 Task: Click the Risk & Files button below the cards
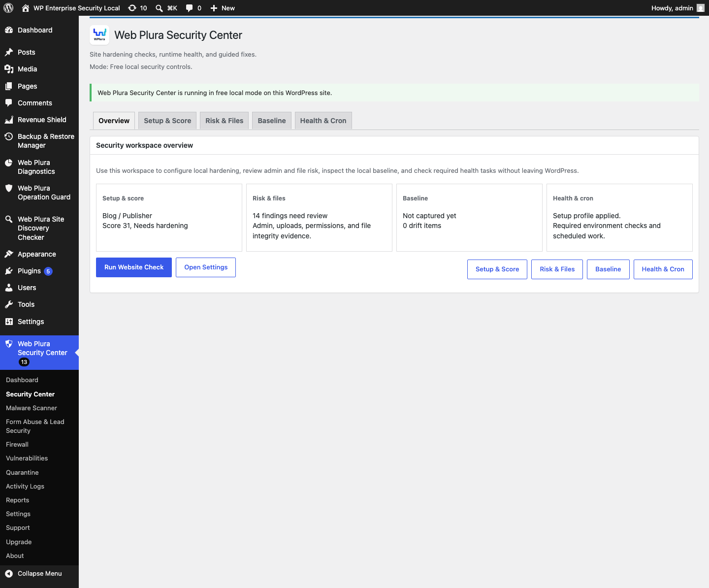[557, 269]
